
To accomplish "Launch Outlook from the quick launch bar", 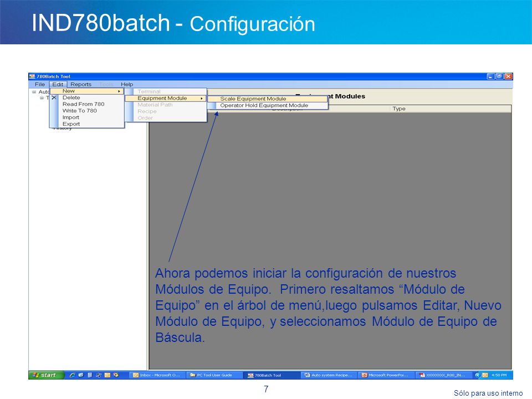I will pos(108,375).
